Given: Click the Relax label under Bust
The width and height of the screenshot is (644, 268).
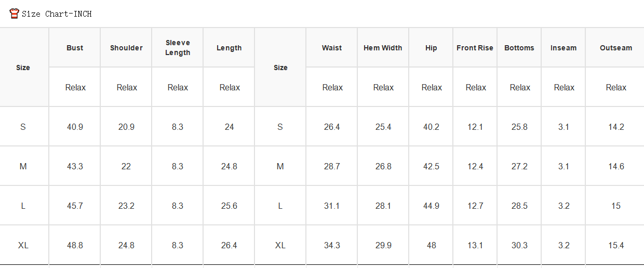Looking at the screenshot, I should [75, 87].
